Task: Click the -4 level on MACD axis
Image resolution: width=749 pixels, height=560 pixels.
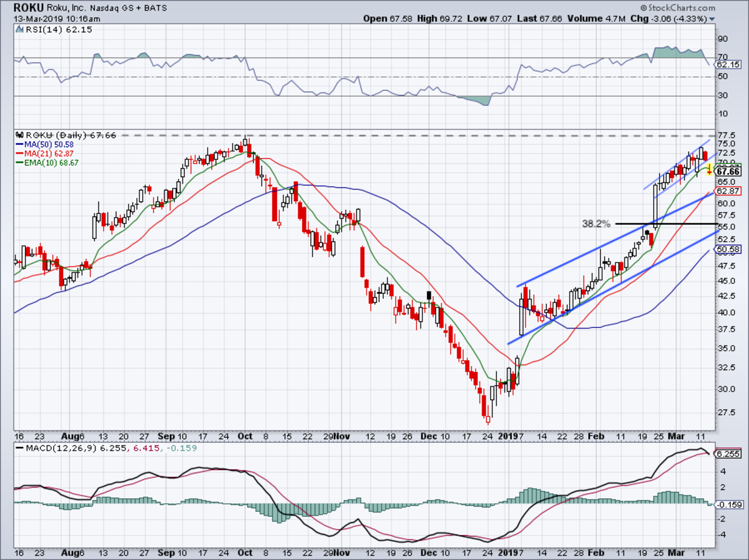Action: click(720, 534)
